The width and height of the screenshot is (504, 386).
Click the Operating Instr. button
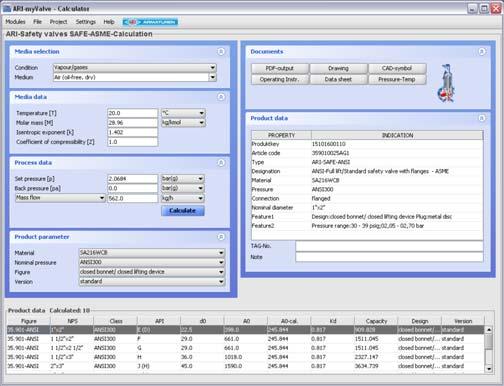(x=280, y=79)
